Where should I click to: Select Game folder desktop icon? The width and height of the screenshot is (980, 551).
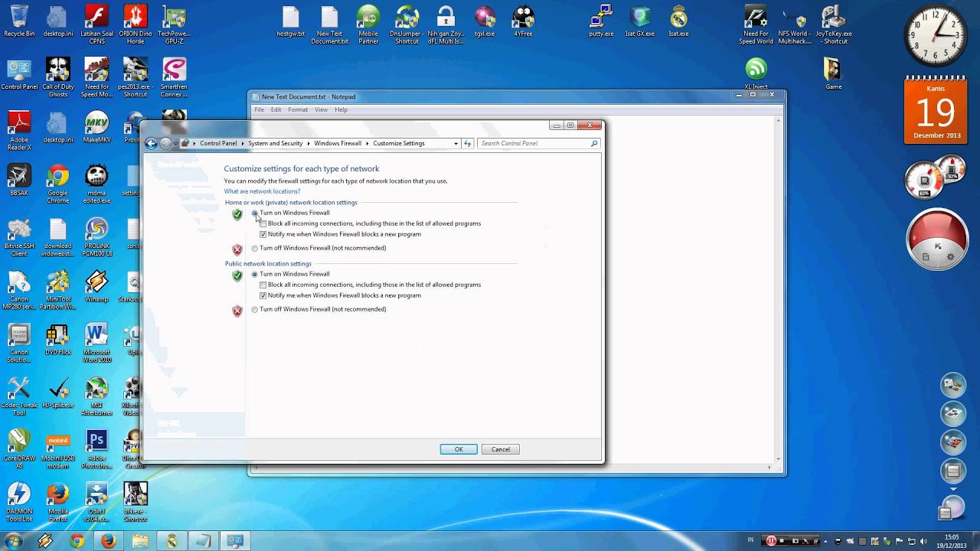(x=833, y=74)
